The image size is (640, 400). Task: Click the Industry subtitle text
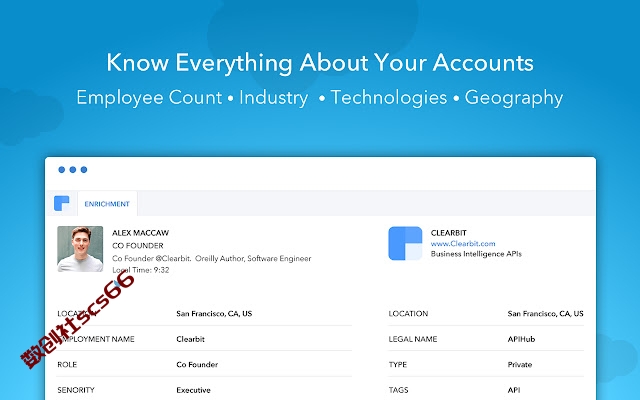[273, 98]
